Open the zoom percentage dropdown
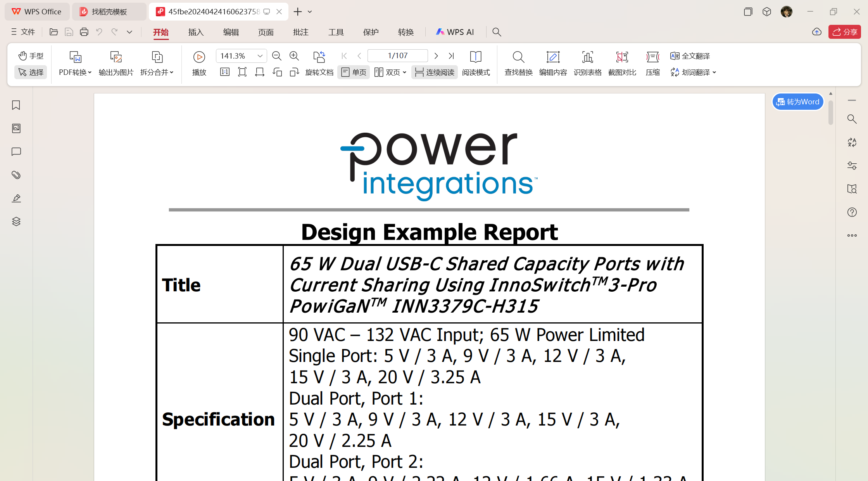 (x=260, y=56)
